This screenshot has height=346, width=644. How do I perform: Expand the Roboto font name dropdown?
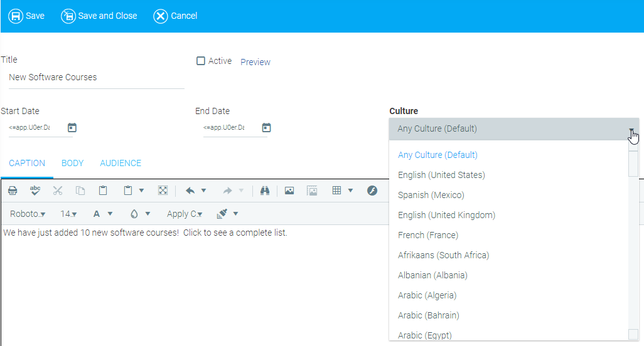click(x=28, y=214)
